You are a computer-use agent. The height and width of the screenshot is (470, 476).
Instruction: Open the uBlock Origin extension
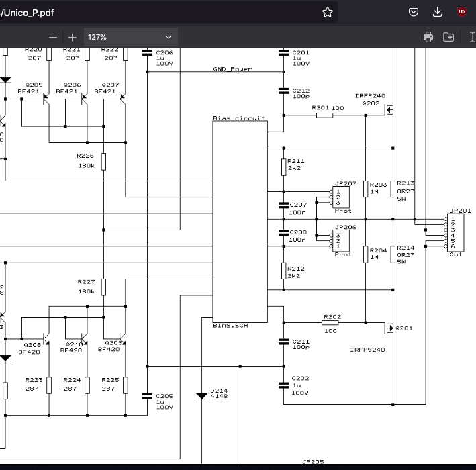point(462,13)
